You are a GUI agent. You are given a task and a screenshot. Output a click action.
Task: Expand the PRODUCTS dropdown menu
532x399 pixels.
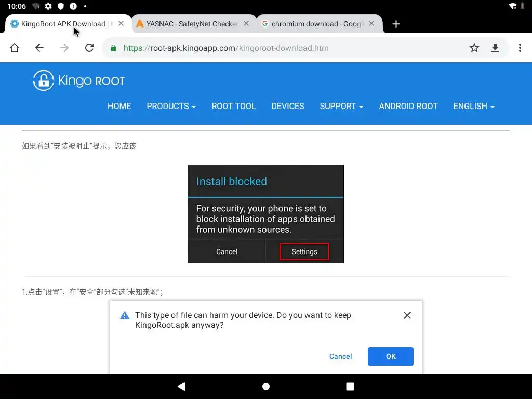pyautogui.click(x=171, y=106)
